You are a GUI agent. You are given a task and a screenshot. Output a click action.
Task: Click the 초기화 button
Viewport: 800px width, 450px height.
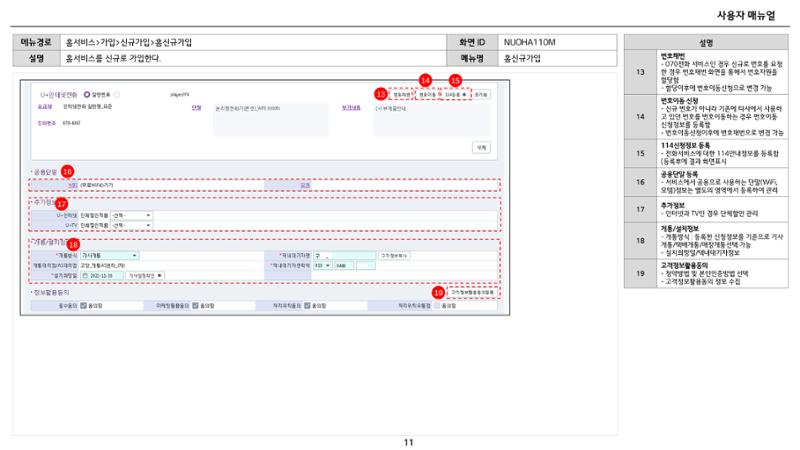coord(481,94)
